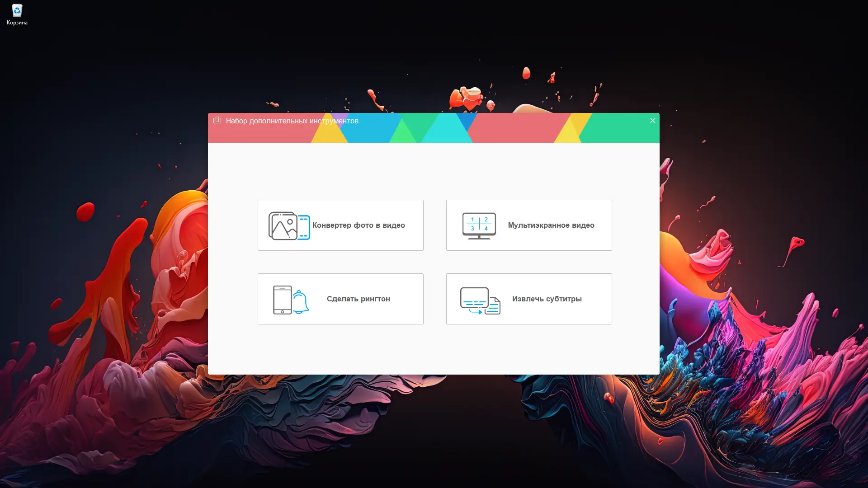The image size is (868, 488).
Task: Click the Набор дополнительных инструментов title text
Action: tap(292, 121)
